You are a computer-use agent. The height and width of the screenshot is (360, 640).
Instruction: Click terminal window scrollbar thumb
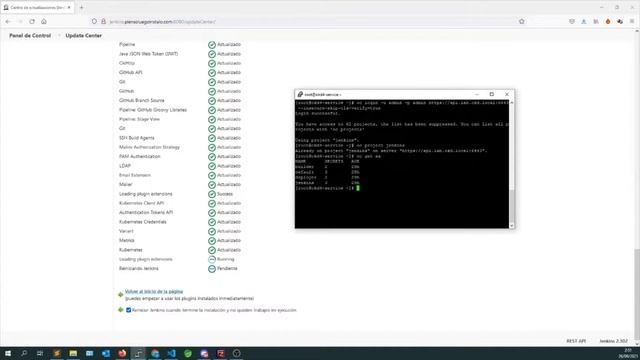tap(511, 206)
